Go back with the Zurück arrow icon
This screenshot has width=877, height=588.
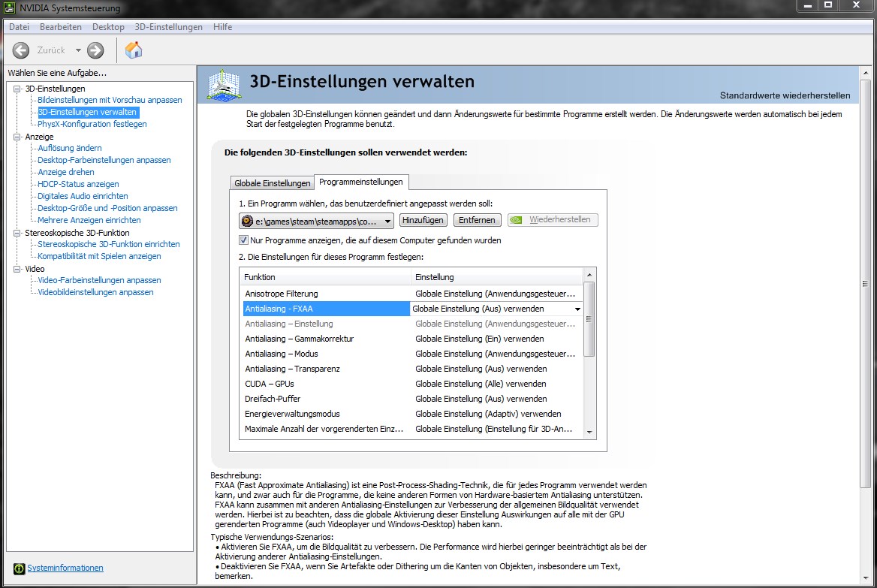[x=21, y=50]
